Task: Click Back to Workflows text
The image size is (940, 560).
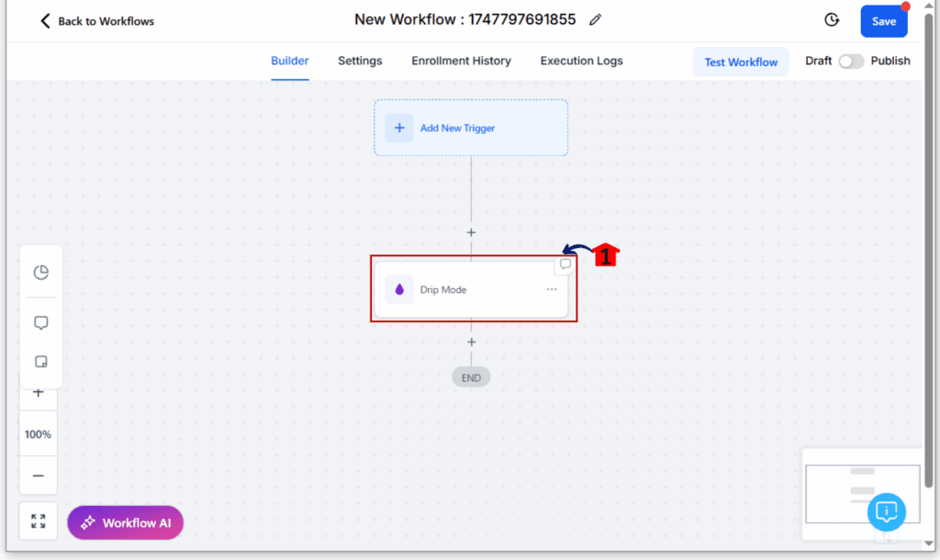Action: (x=106, y=22)
